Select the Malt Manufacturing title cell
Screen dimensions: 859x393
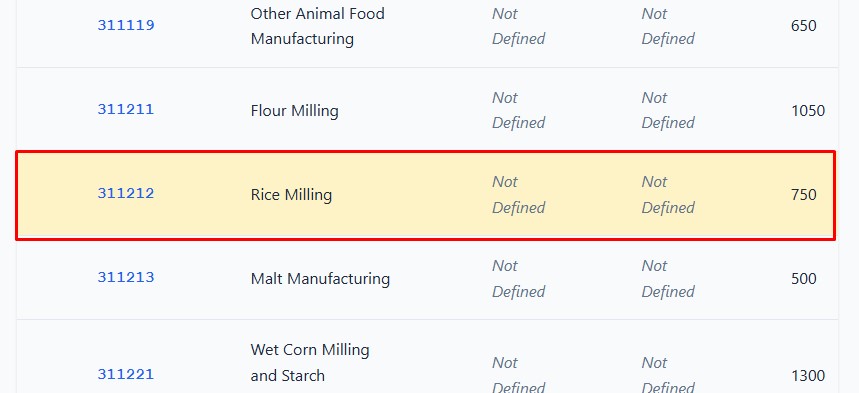coord(320,278)
